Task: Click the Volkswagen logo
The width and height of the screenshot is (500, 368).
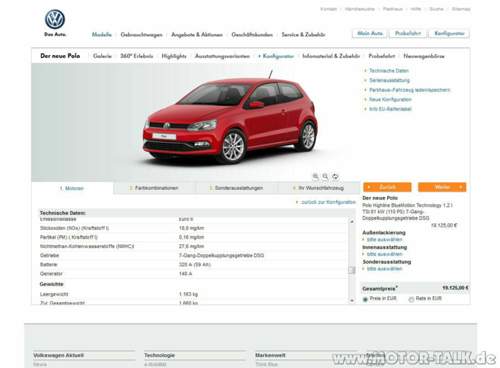Action: [x=55, y=19]
